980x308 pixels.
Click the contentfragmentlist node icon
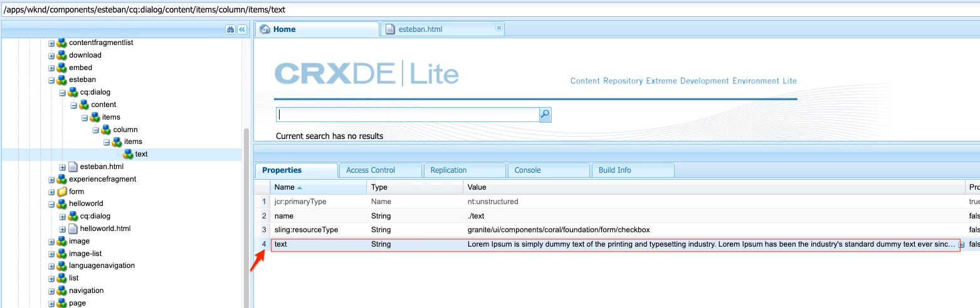61,43
